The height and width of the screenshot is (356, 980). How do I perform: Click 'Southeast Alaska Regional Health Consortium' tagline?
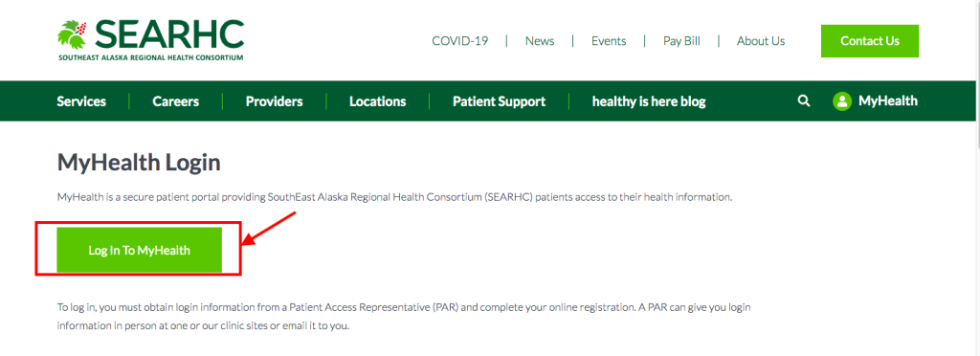(x=150, y=57)
